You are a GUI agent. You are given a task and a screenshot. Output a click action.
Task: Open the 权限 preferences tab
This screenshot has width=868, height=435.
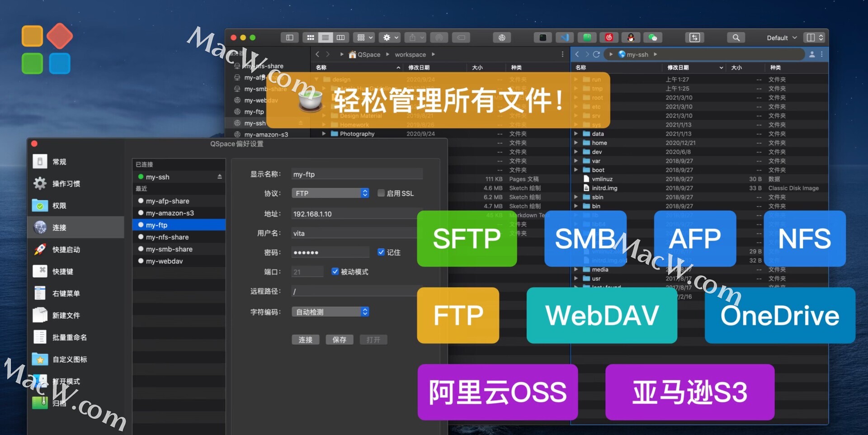click(x=76, y=205)
